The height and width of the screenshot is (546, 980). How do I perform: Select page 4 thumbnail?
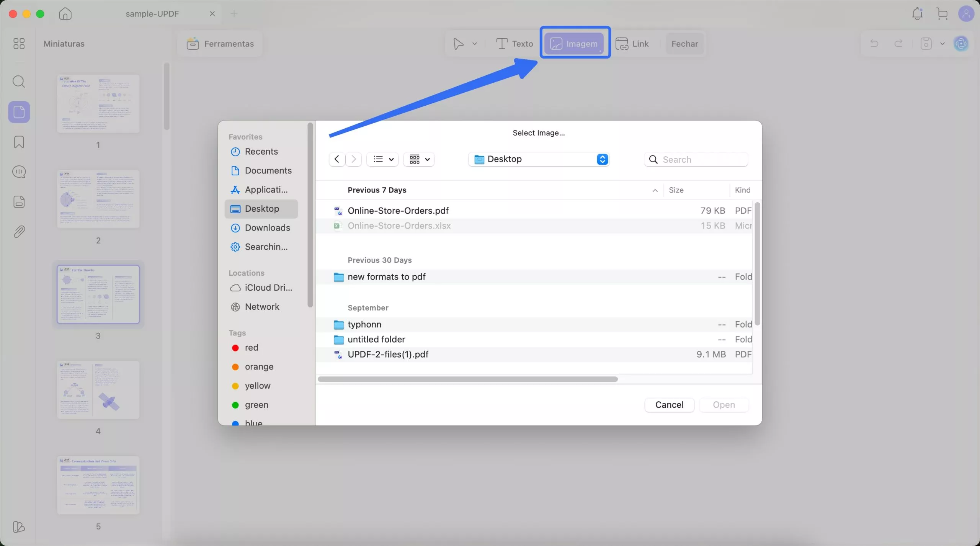click(98, 390)
